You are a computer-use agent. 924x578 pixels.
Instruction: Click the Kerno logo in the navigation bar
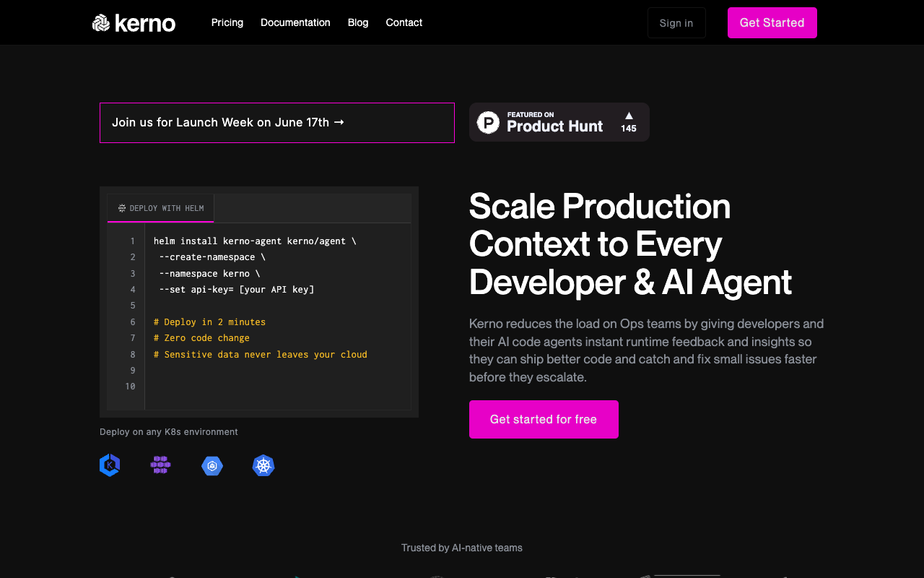tap(134, 22)
